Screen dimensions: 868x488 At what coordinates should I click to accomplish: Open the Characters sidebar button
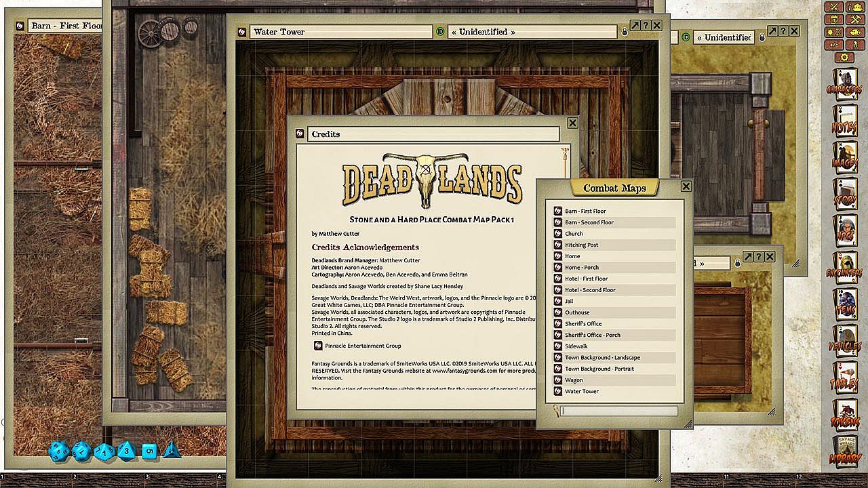click(844, 83)
